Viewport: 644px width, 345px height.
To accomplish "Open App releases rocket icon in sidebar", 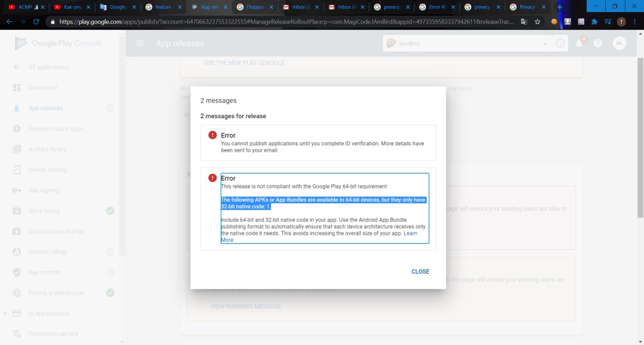I will tap(17, 108).
